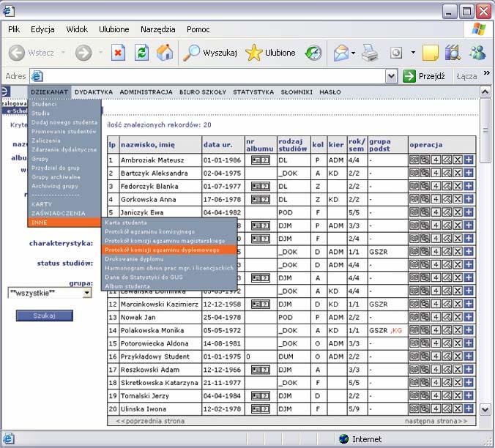Click into the Adres address field

tap(214, 76)
